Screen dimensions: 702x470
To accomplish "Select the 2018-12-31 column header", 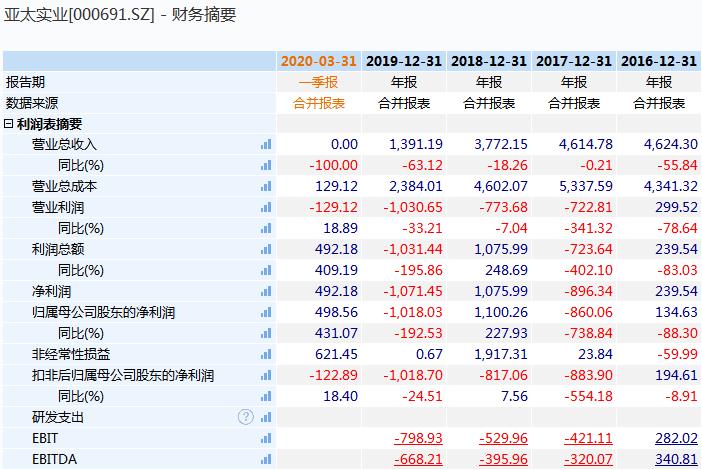I will [x=489, y=61].
